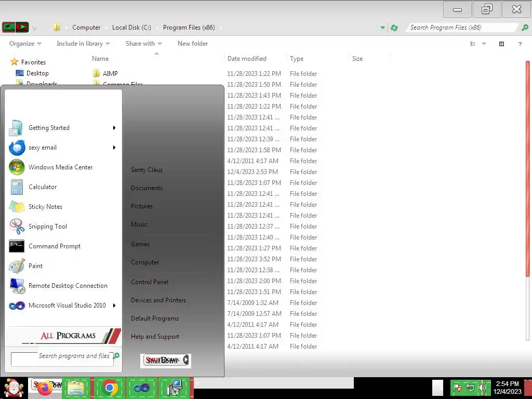Image resolution: width=532 pixels, height=399 pixels.
Task: Select Desktop in the navigation pane
Action: click(32, 73)
